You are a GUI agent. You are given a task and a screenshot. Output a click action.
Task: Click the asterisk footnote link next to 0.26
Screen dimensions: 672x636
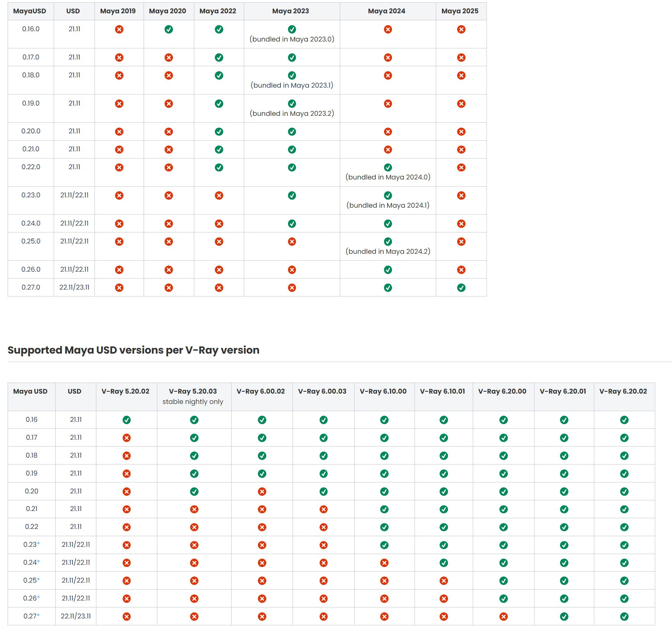pyautogui.click(x=38, y=598)
